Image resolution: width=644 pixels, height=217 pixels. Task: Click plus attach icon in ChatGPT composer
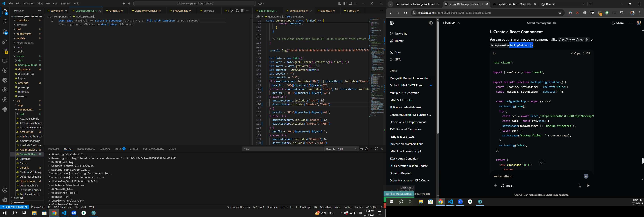pos(495,185)
